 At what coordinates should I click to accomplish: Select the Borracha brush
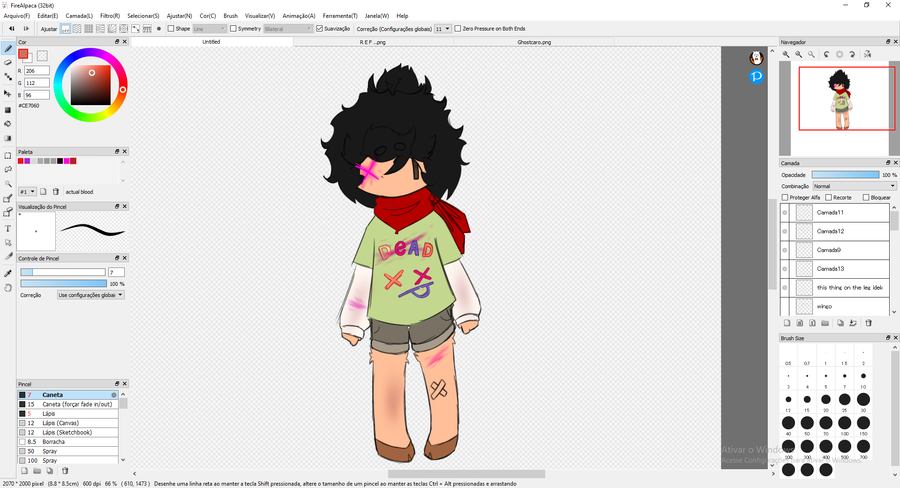pos(68,442)
